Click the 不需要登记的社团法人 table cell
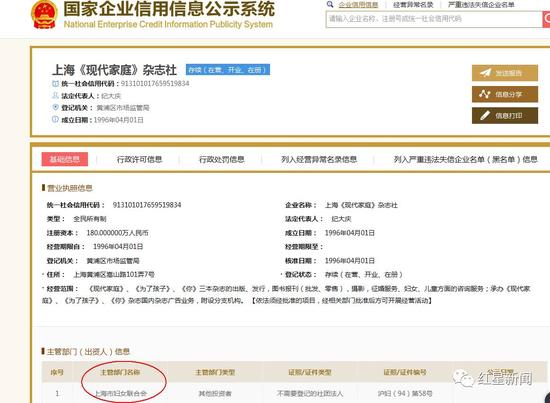The height and width of the screenshot is (403, 550). click(x=310, y=394)
